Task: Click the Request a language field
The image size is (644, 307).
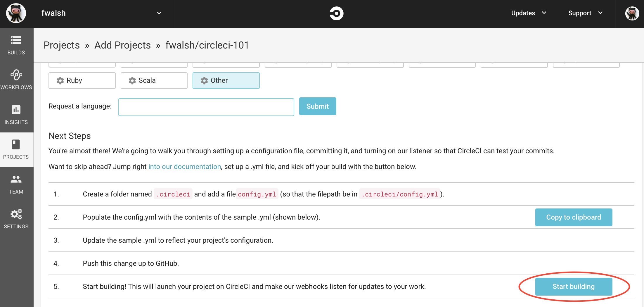Action: [206, 107]
